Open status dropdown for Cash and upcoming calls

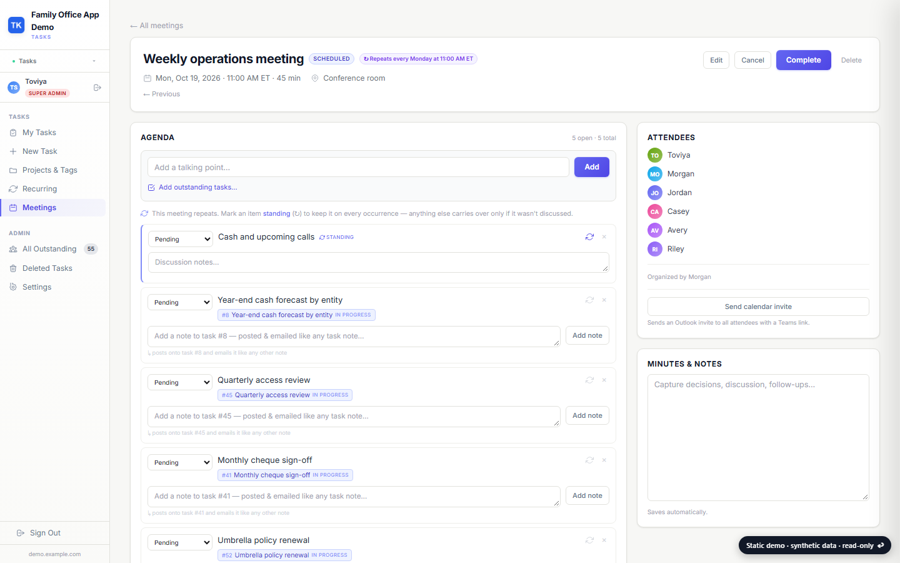click(180, 239)
